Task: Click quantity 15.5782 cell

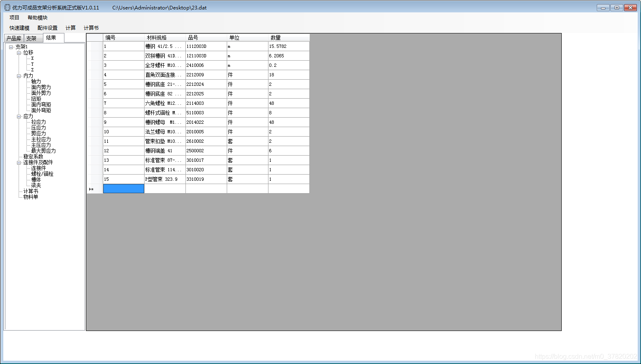Action: click(x=289, y=46)
